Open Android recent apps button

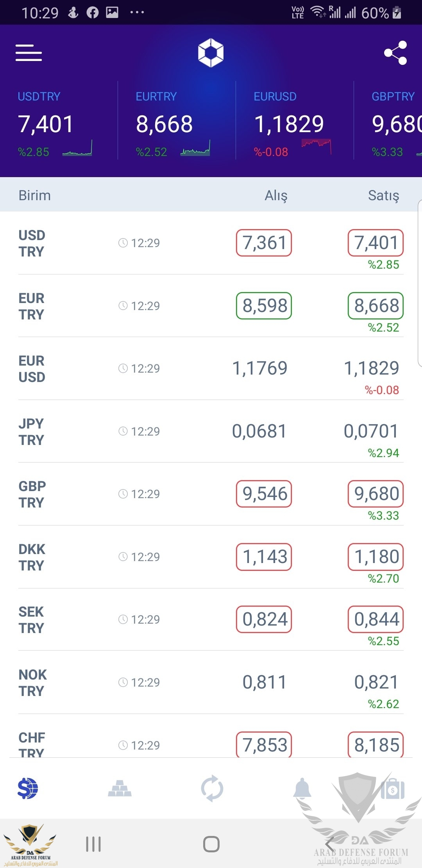click(x=93, y=844)
